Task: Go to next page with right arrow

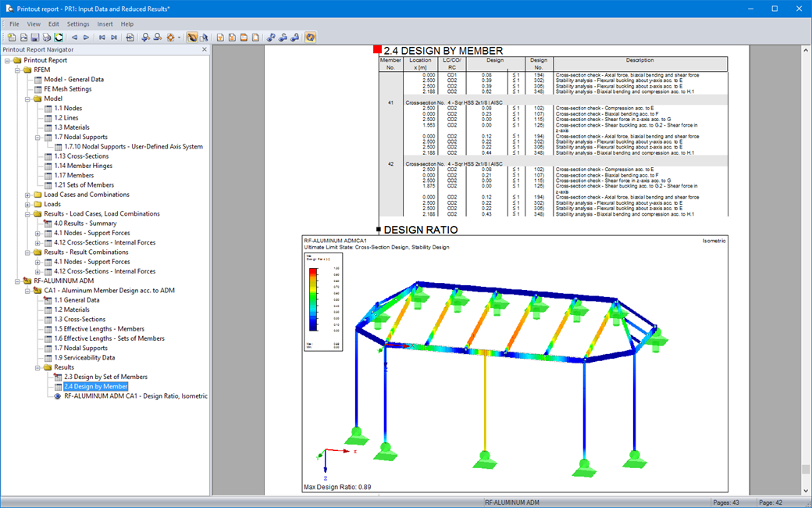Action: coord(86,38)
